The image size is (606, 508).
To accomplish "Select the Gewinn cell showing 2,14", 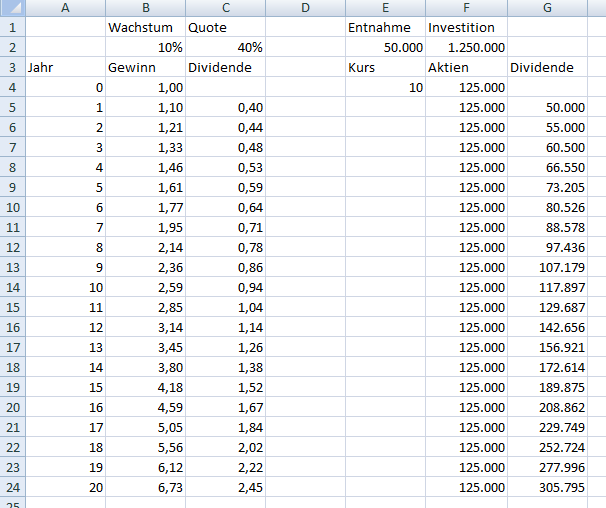I will 145,247.
